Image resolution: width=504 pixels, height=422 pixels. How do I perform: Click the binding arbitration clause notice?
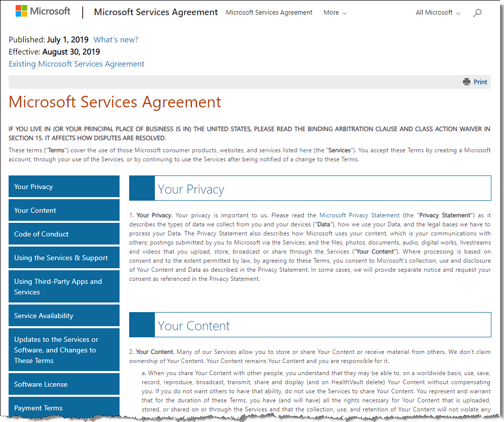[249, 133]
